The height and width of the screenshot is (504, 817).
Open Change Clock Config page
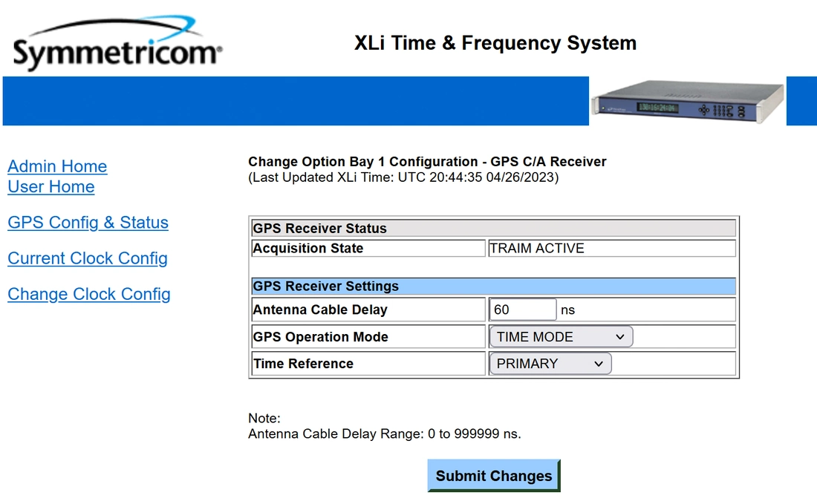coord(89,294)
